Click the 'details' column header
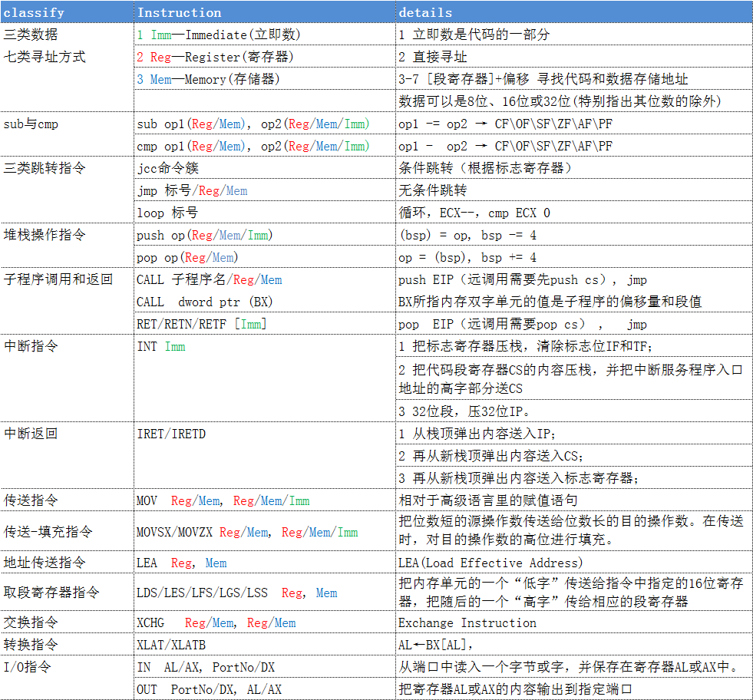Viewport: 753px width, 700px height. point(574,12)
